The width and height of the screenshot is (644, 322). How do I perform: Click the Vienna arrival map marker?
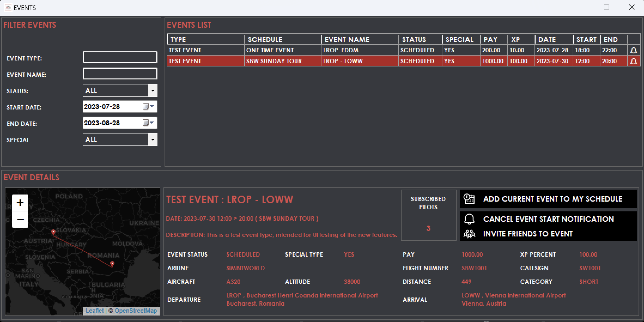(53, 232)
